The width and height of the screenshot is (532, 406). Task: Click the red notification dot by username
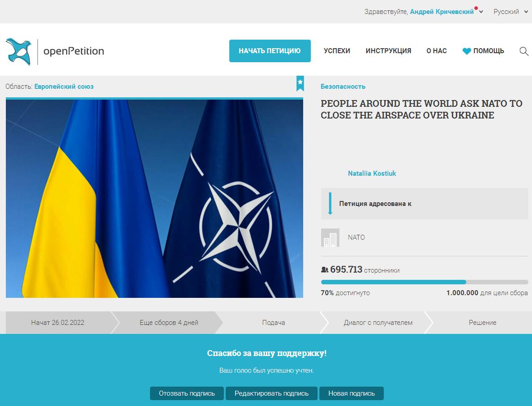476,8
